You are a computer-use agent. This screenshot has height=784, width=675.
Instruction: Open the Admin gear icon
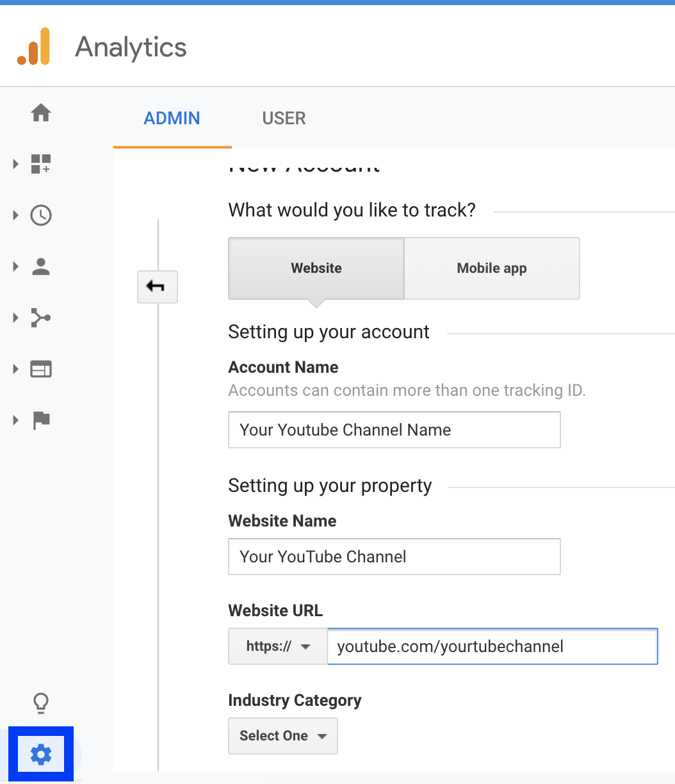(41, 755)
